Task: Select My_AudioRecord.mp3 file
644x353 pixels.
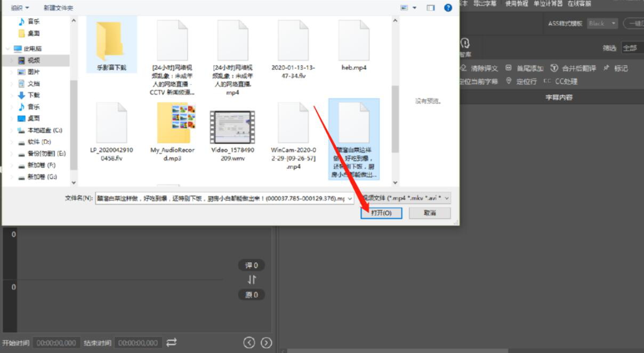Action: [x=172, y=132]
